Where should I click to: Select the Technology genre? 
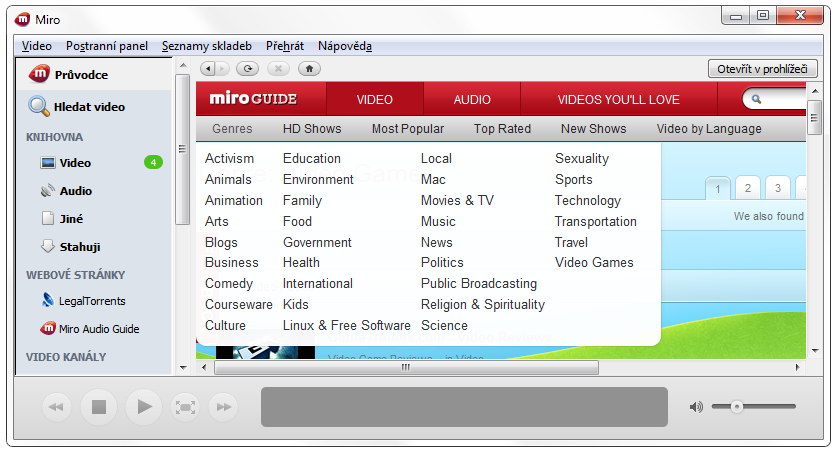point(588,201)
